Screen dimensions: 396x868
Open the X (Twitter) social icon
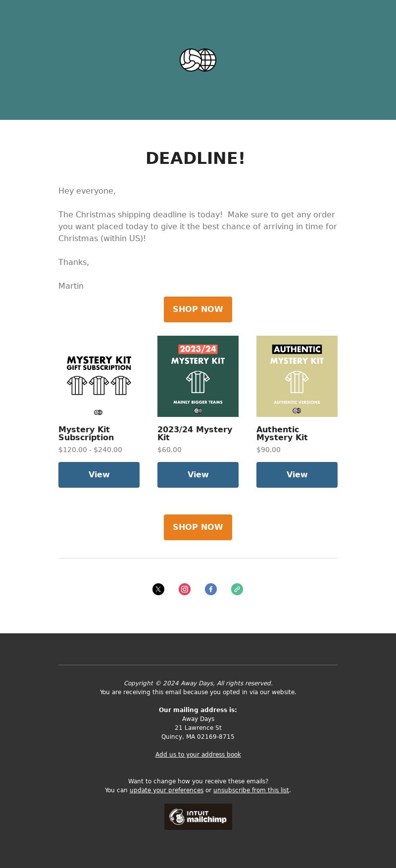(158, 589)
